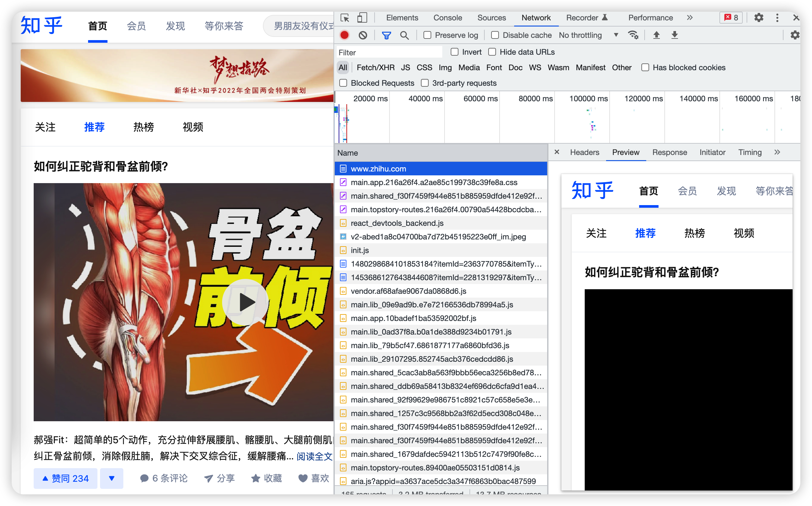The width and height of the screenshot is (812, 506).
Task: Switch to the Console tab
Action: [x=447, y=18]
